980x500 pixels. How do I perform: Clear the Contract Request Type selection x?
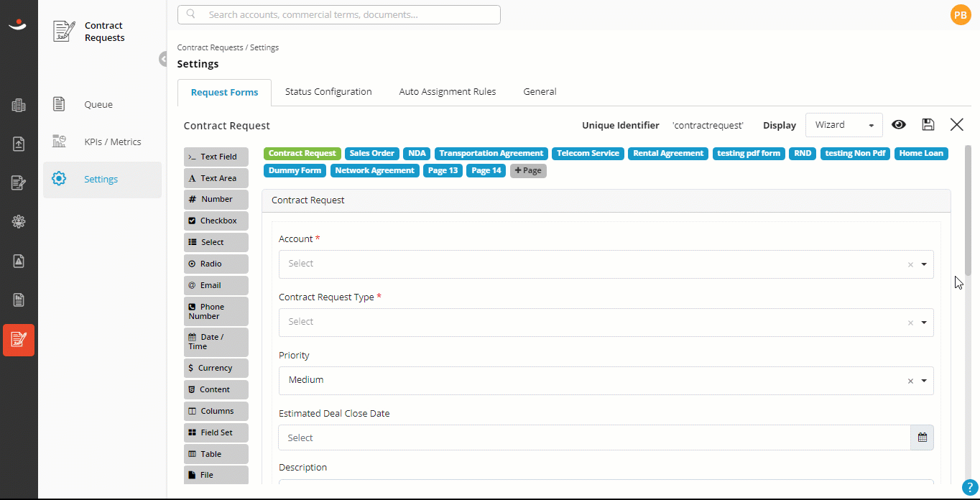point(910,323)
